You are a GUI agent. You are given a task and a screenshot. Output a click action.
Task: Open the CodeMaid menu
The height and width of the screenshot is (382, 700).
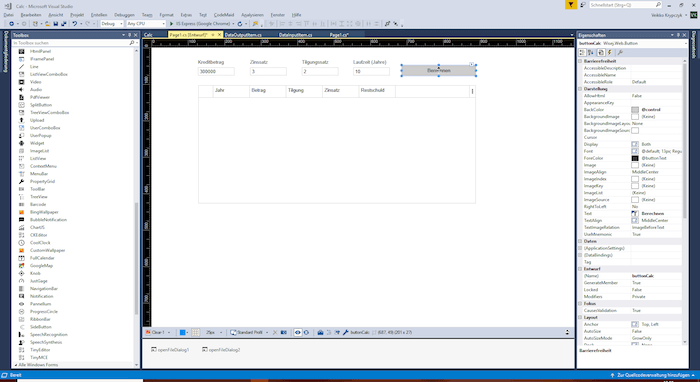point(223,15)
